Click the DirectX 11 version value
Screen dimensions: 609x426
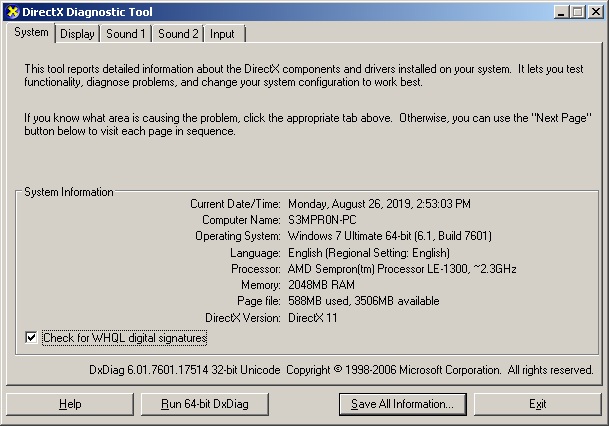coord(312,318)
